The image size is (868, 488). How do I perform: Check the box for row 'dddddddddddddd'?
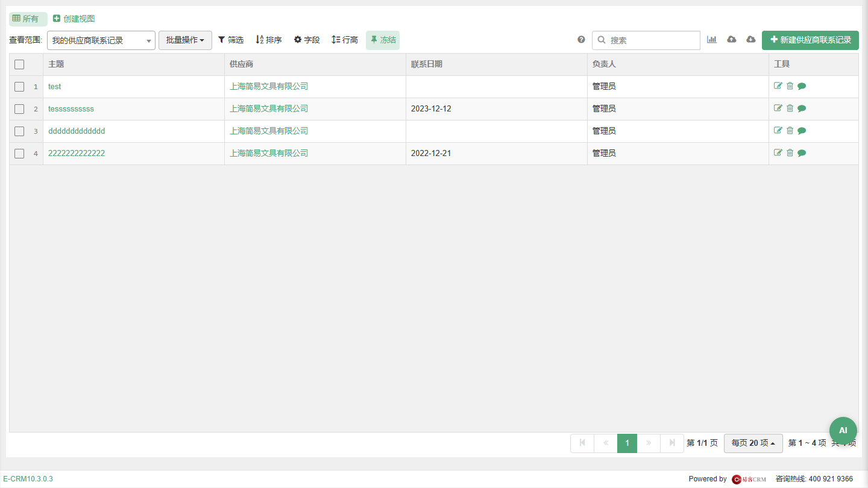(19, 131)
